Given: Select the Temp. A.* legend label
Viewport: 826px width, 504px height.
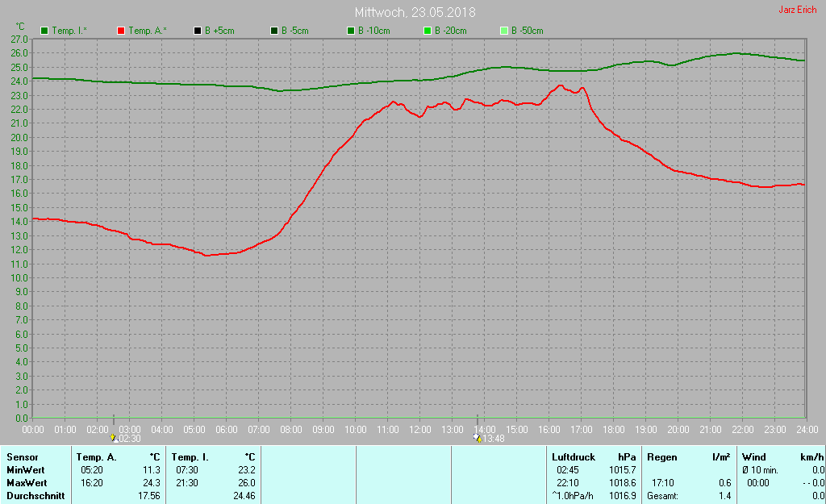Looking at the screenshot, I should tap(147, 31).
